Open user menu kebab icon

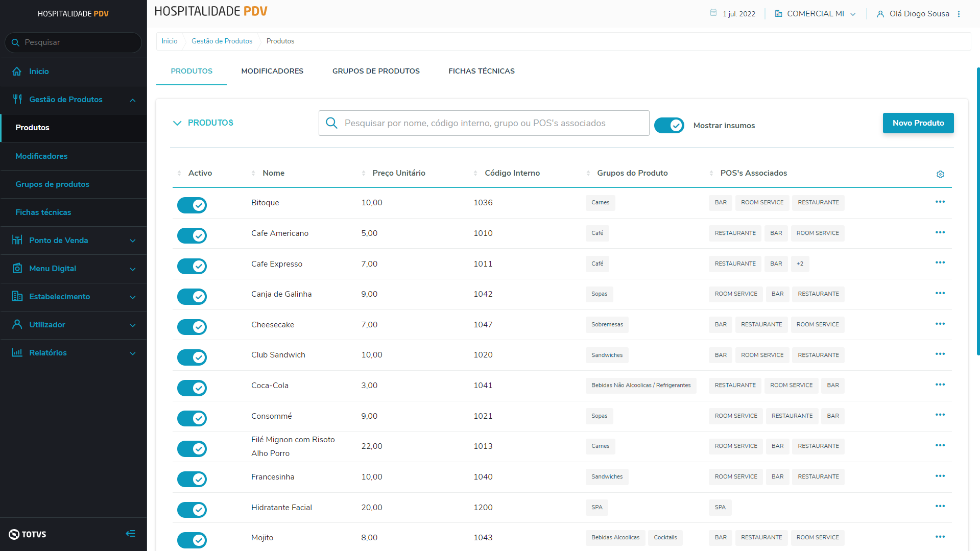click(959, 14)
